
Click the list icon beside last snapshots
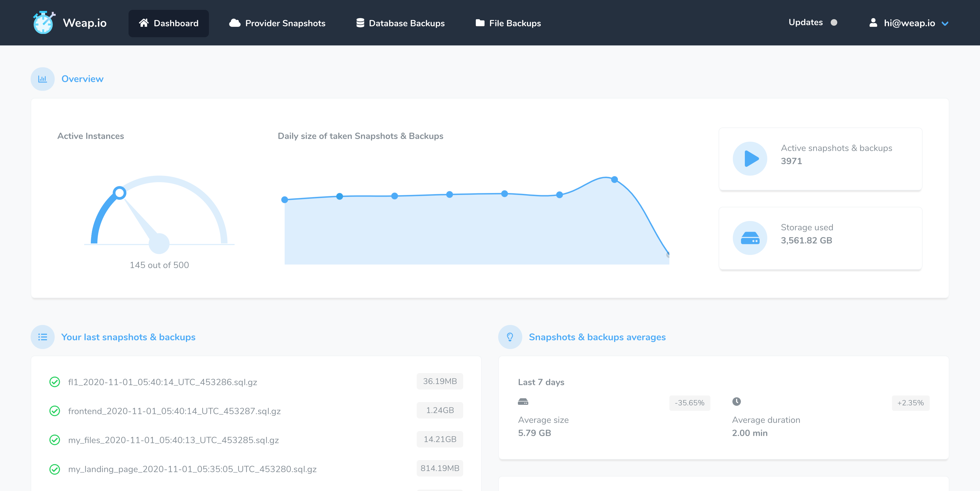pos(43,337)
